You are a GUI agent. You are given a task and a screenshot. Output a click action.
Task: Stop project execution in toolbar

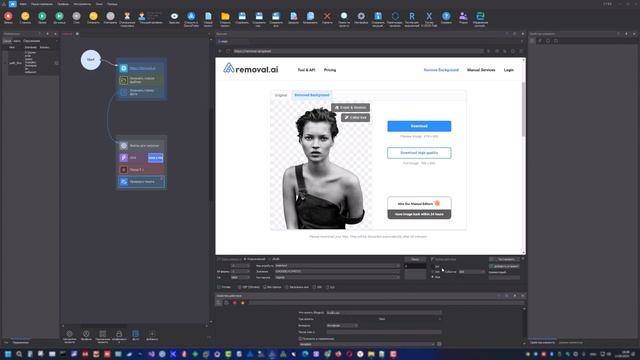tap(76, 16)
